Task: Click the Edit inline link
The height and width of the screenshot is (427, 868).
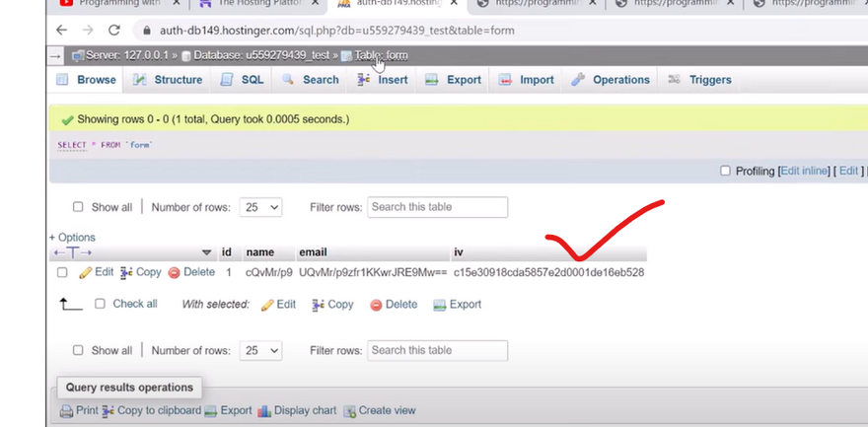Action: coord(805,172)
